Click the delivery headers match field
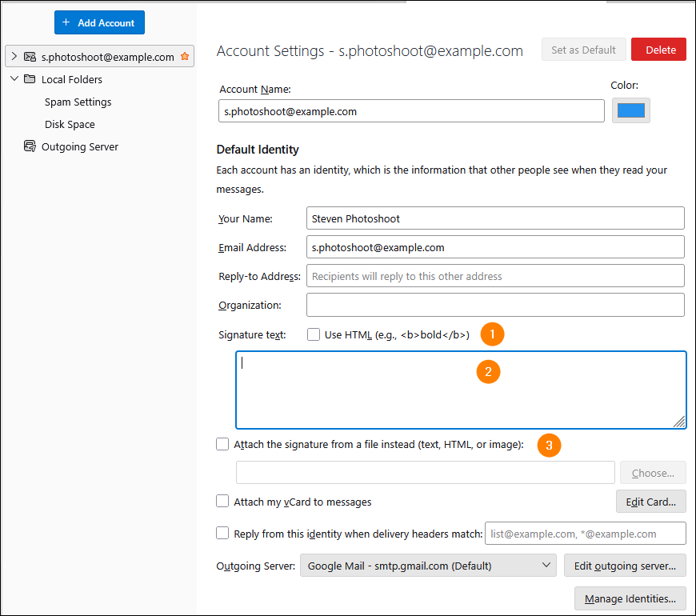Screen dimensions: 696x616 tap(586, 534)
